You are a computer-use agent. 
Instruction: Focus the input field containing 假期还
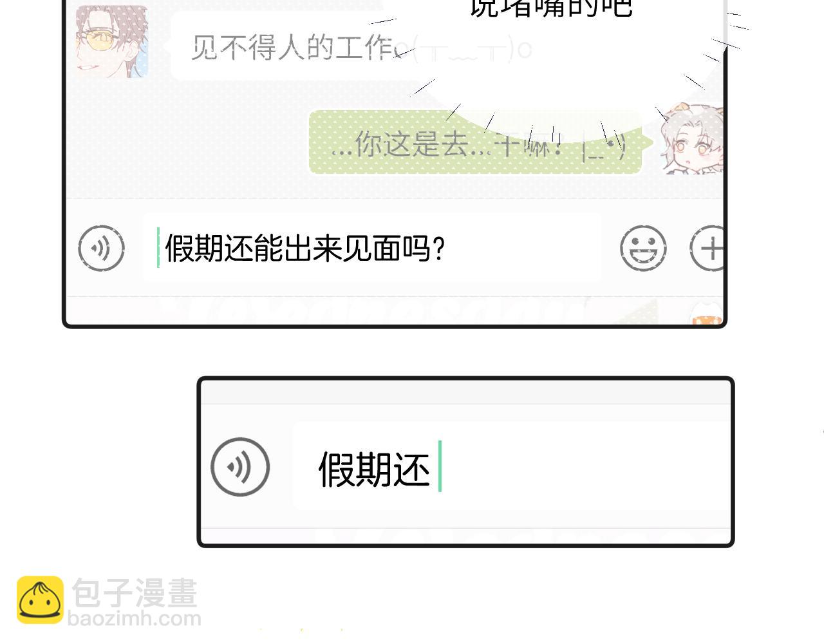tap(512, 467)
